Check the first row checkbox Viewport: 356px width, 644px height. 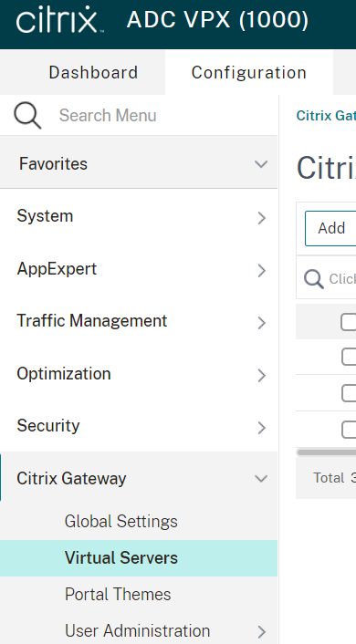click(349, 357)
